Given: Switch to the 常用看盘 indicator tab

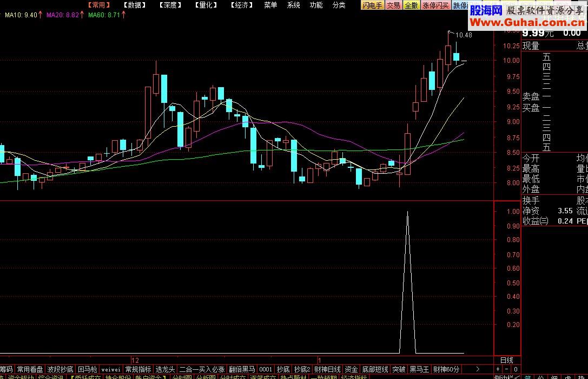Looking at the screenshot, I should click(30, 369).
